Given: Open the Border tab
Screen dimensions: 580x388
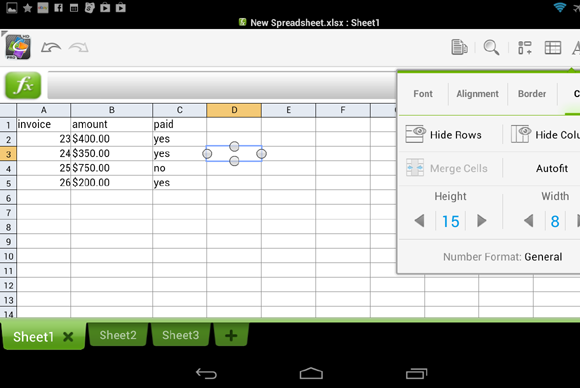Looking at the screenshot, I should pos(532,94).
